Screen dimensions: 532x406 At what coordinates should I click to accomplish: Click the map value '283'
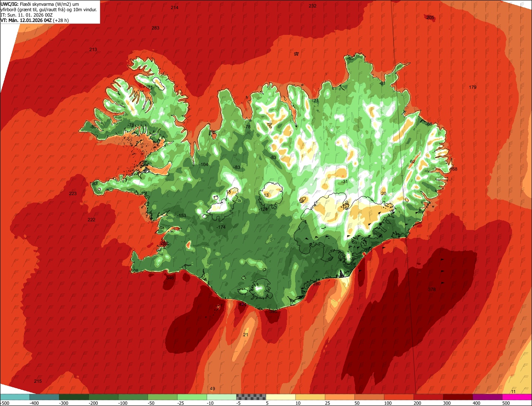(155, 28)
